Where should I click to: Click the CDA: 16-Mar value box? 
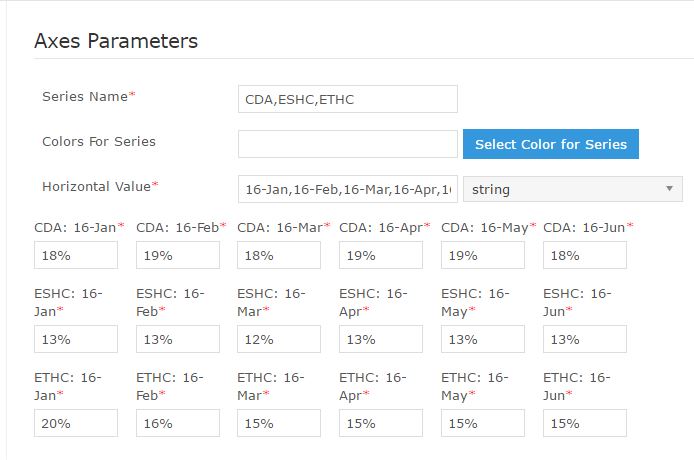click(x=279, y=255)
